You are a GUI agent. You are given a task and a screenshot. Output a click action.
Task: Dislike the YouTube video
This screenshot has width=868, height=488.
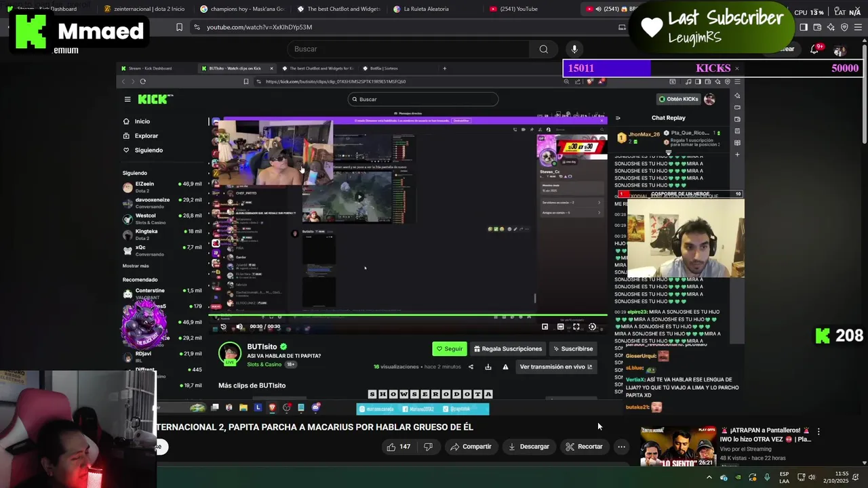click(428, 447)
